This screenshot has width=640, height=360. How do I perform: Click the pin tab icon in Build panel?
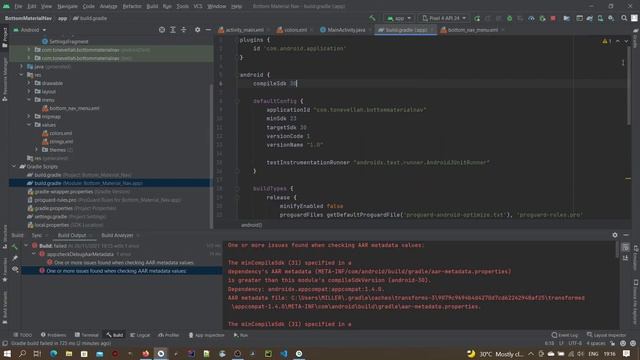point(15,258)
